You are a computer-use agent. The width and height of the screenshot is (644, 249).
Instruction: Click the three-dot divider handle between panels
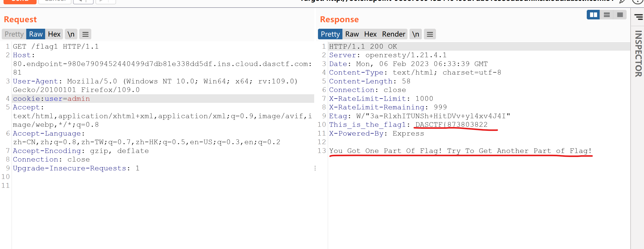pos(315,168)
